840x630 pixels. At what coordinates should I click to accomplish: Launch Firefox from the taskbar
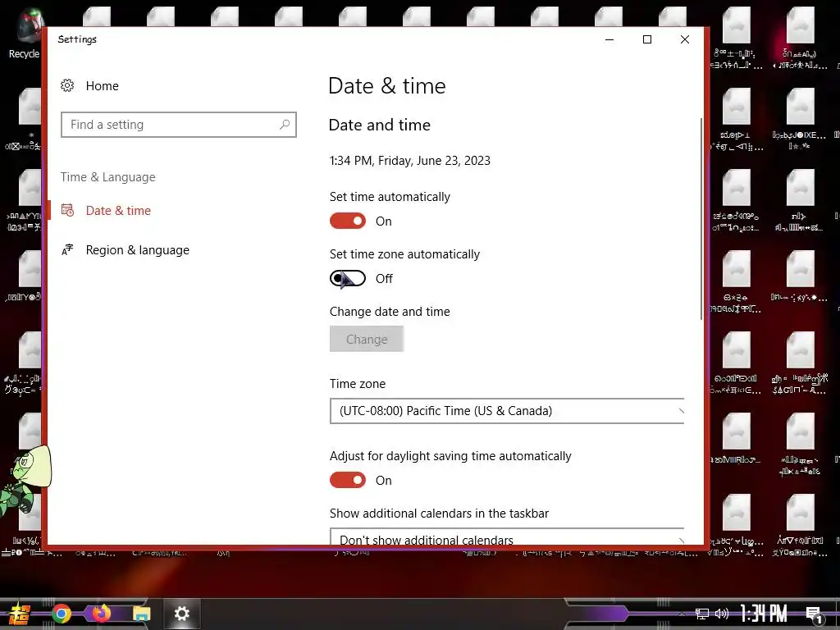[x=101, y=614]
